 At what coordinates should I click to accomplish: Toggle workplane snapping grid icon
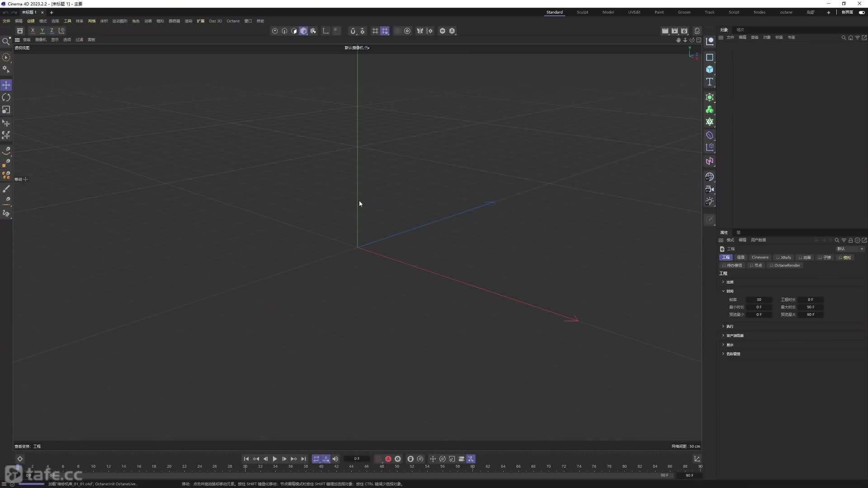tap(385, 31)
